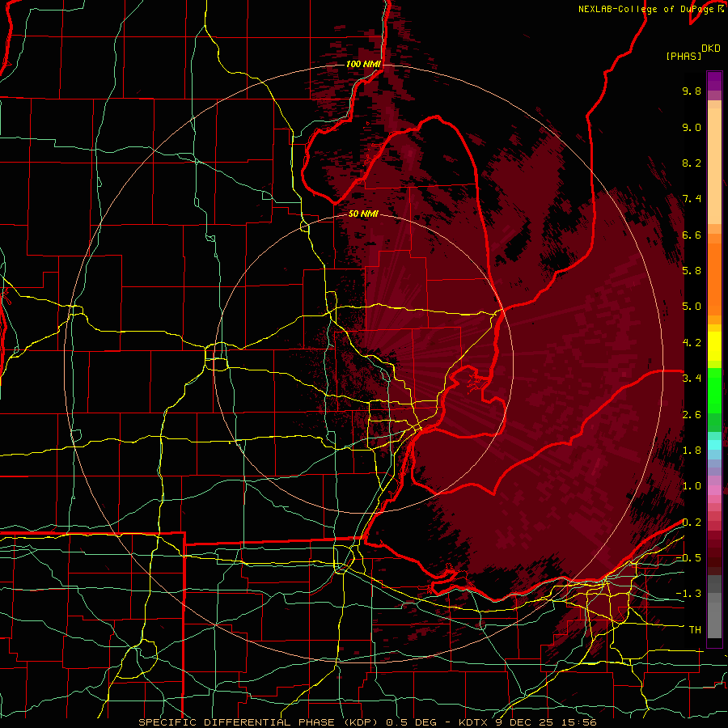Click the pink color bar segment near 1.0
Screen dimensions: 728x728
pyautogui.click(x=714, y=489)
